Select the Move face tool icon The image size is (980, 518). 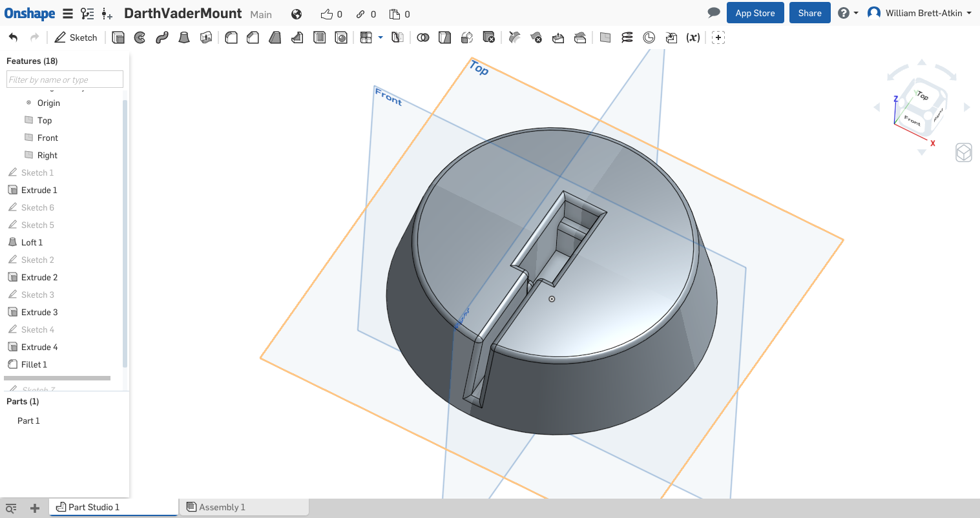[x=558, y=37]
